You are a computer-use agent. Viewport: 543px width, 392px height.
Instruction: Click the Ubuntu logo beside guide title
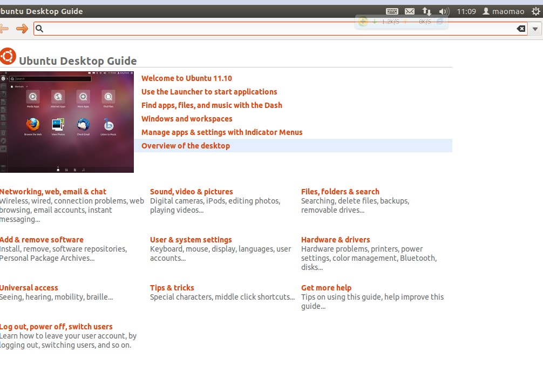[8, 57]
